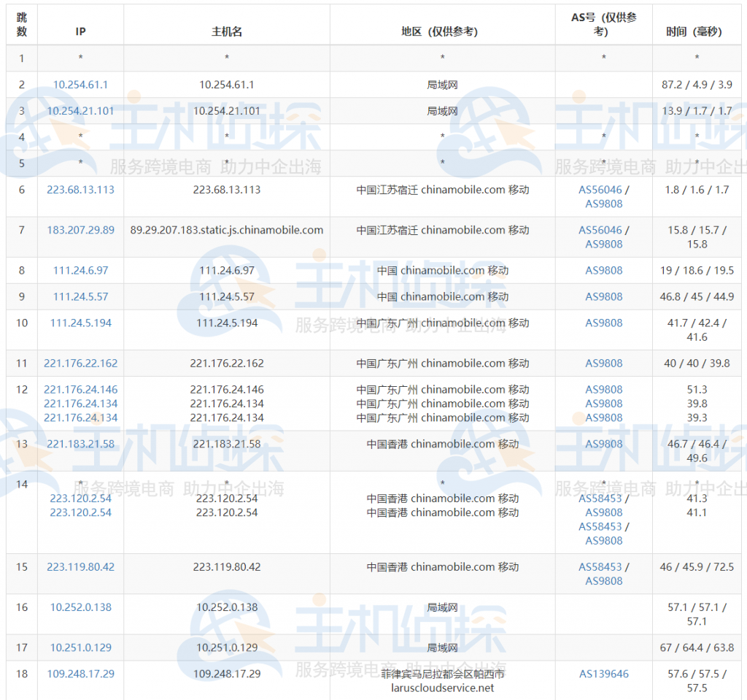The image size is (747, 700).
Task: Select the laruscloudservice.net text
Action: 442,688
